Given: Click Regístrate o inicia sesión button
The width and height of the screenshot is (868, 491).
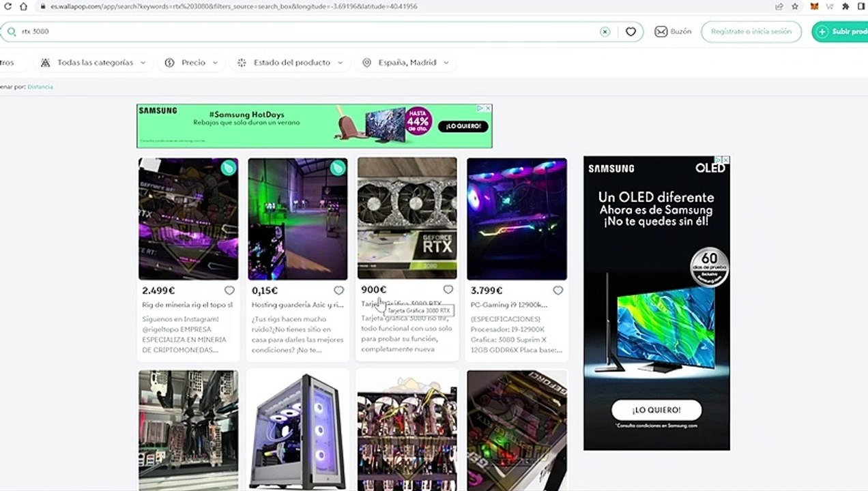Looking at the screenshot, I should [751, 31].
